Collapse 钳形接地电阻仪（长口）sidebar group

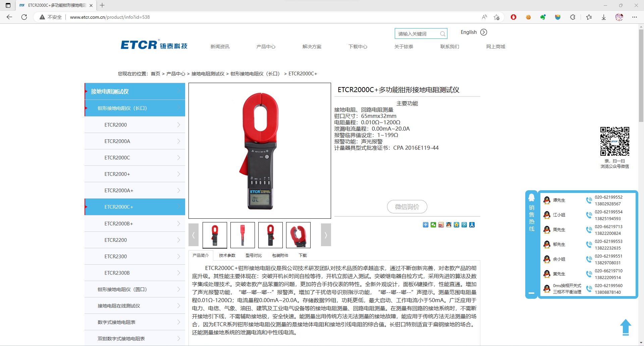pos(135,108)
